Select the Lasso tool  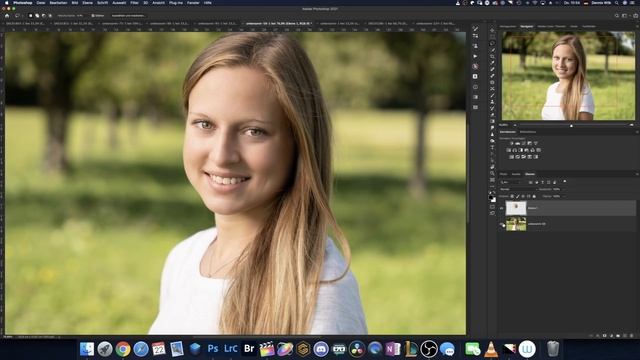[492, 43]
